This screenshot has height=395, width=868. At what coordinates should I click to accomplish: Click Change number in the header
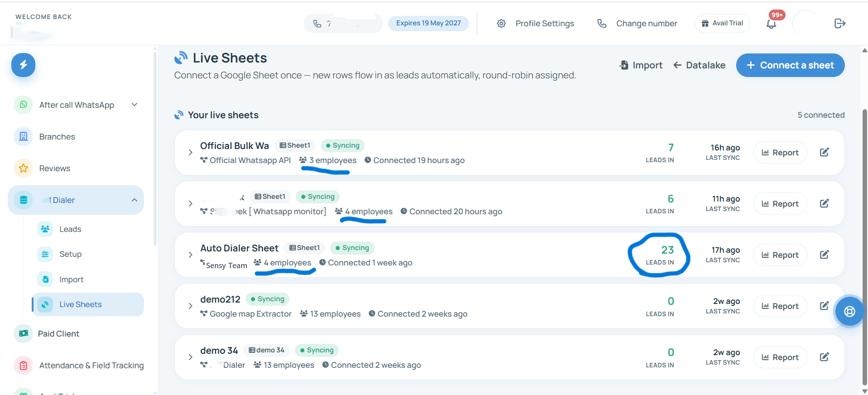coord(637,24)
